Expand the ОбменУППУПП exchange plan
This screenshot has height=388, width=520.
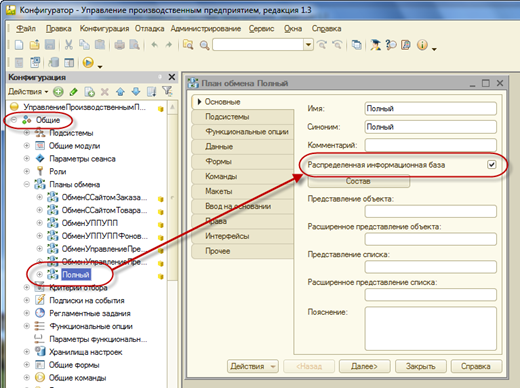tap(39, 223)
